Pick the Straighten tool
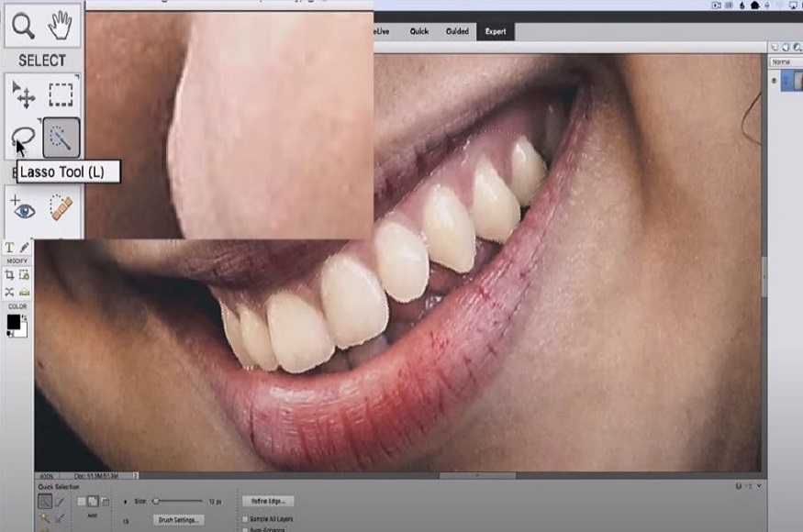 coord(24,292)
